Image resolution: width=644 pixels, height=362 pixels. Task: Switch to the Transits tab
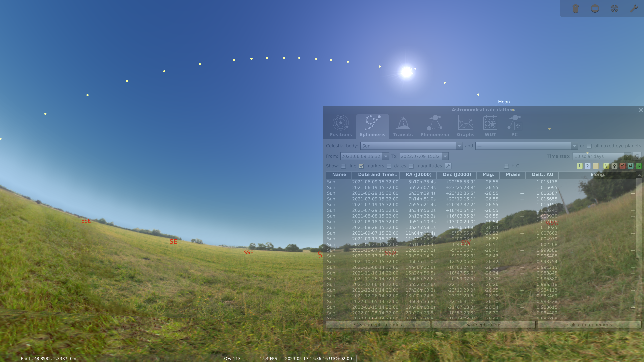point(403,126)
